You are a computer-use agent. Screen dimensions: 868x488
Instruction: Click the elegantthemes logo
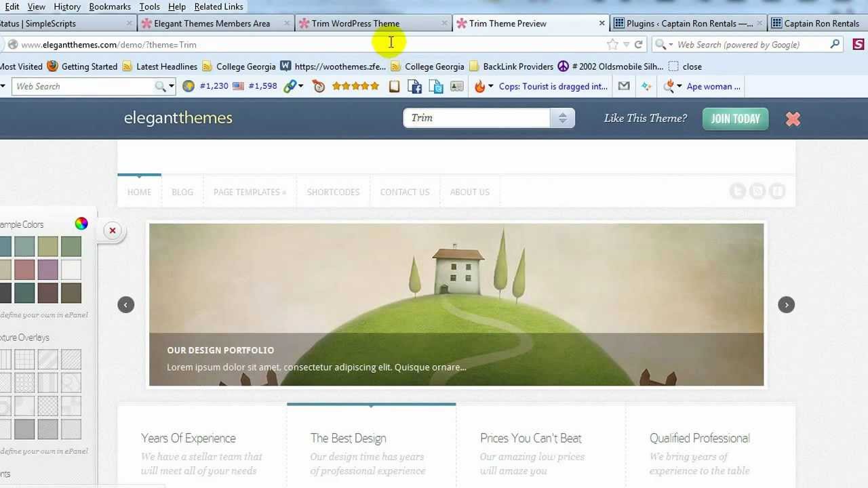click(178, 118)
